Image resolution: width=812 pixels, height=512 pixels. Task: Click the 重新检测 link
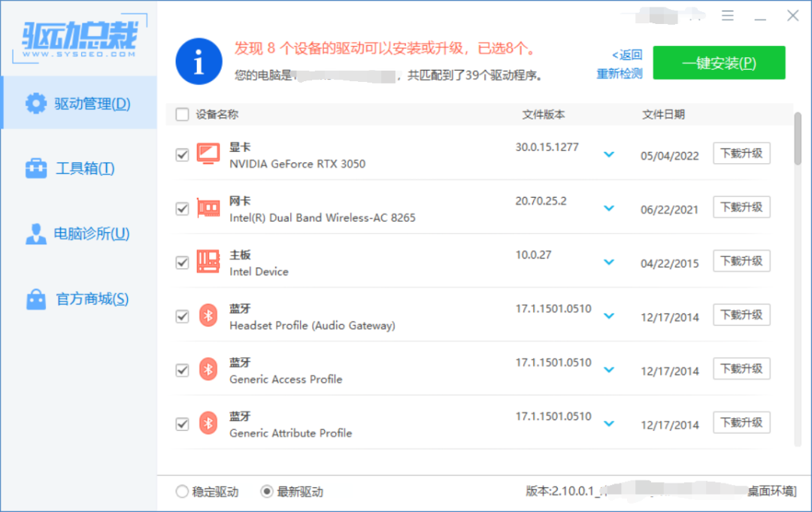(620, 74)
